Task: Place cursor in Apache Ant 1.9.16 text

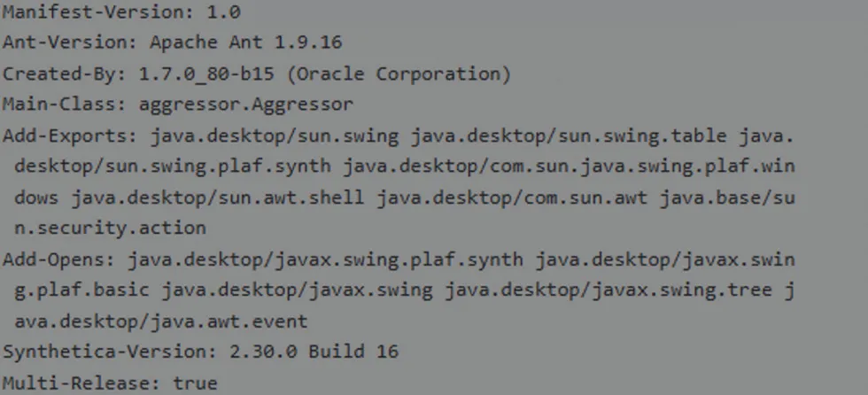Action: (x=246, y=43)
